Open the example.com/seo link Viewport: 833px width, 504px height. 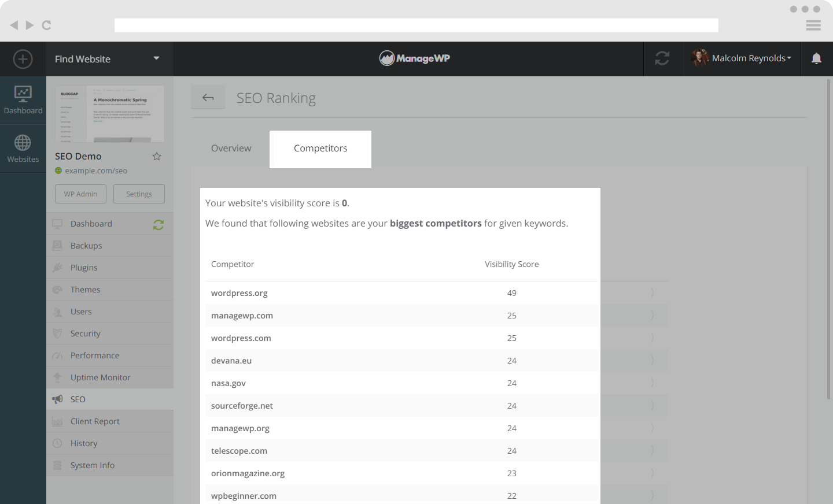(x=96, y=171)
